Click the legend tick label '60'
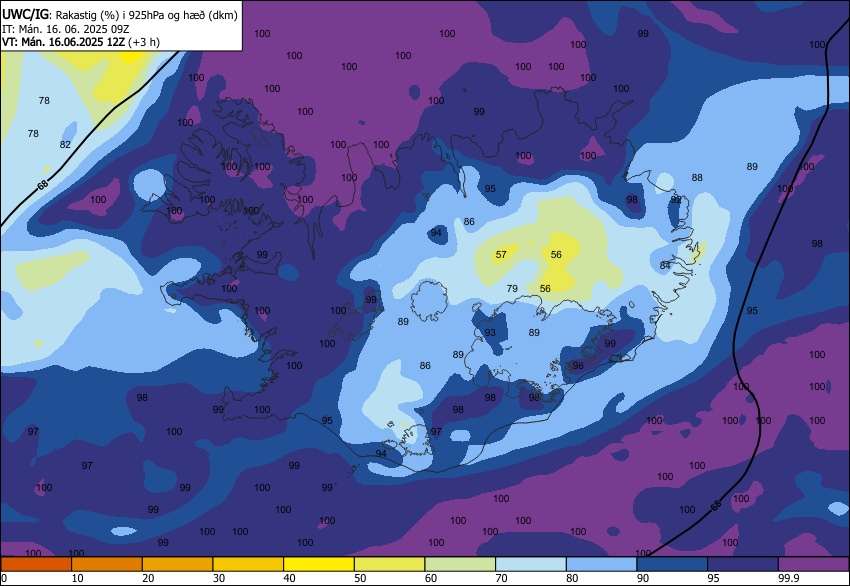 [x=431, y=578]
